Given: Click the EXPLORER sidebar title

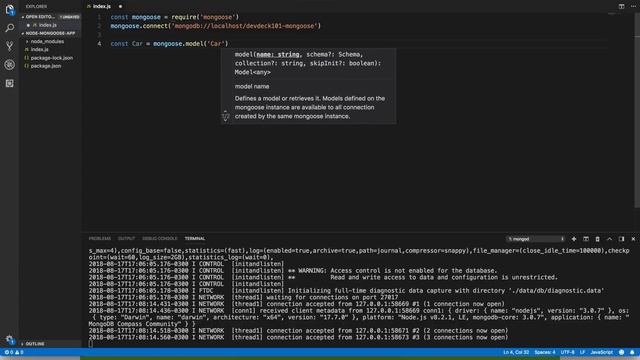Looking at the screenshot, I should click(x=36, y=7).
